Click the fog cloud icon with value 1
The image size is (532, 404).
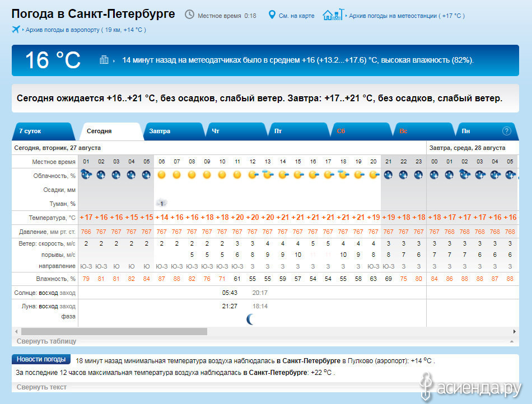pyautogui.click(x=162, y=203)
